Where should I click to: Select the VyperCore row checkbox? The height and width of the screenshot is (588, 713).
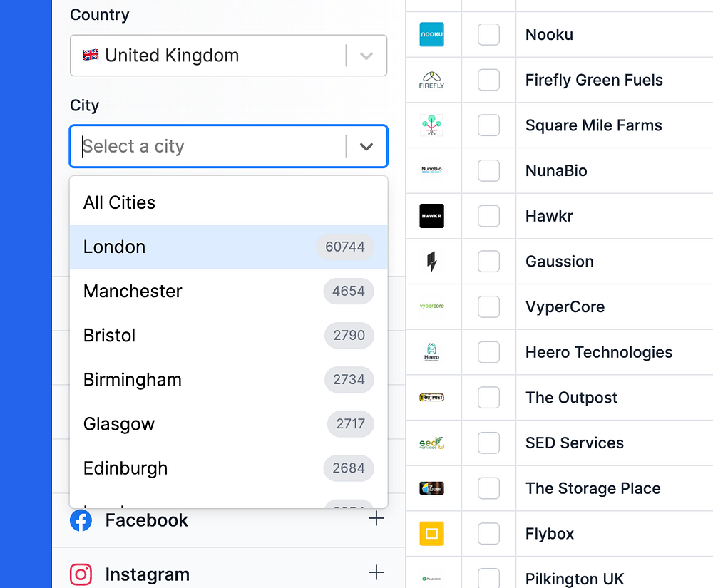(488, 306)
